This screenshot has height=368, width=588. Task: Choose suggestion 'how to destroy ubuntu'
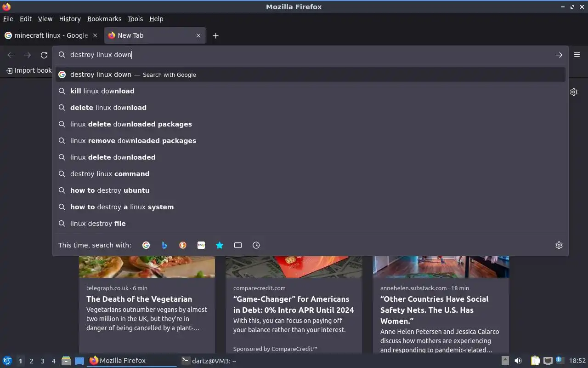coord(310,190)
